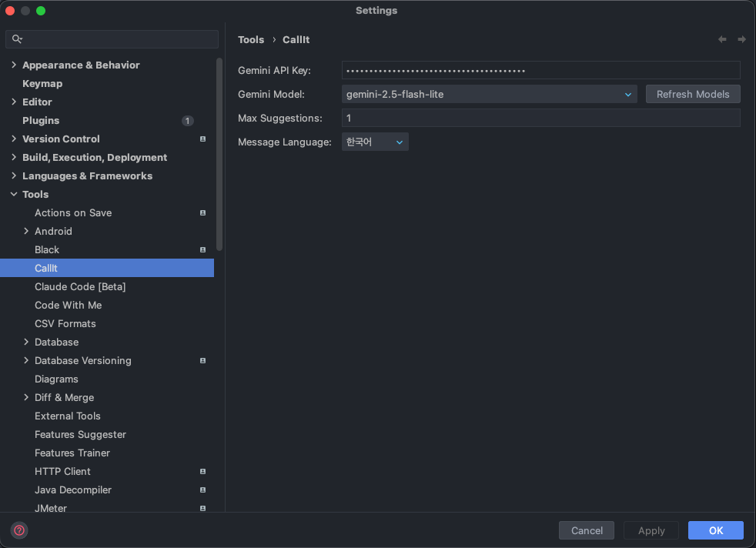The height and width of the screenshot is (548, 756).
Task: Click the back navigation arrow icon
Action: (x=722, y=39)
